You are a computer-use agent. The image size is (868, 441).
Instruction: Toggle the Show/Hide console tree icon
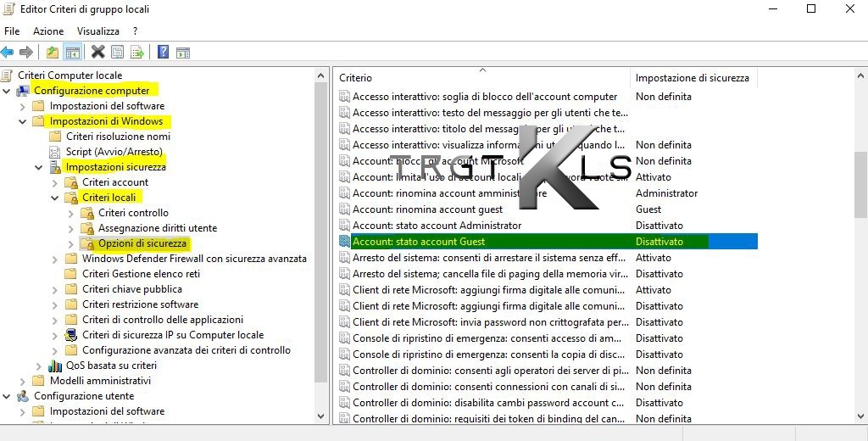73,53
